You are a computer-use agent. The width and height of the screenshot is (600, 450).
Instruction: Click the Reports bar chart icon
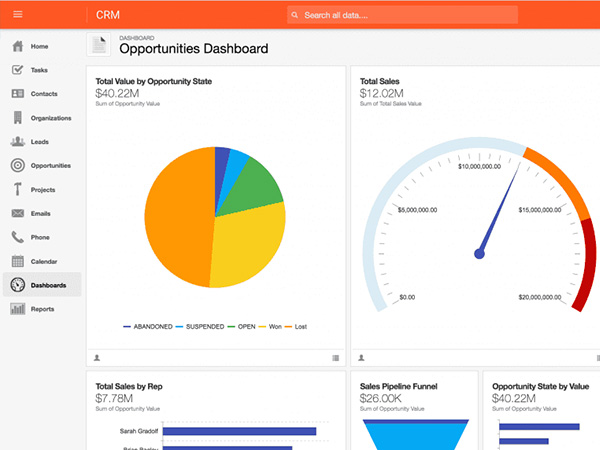pos(18,309)
